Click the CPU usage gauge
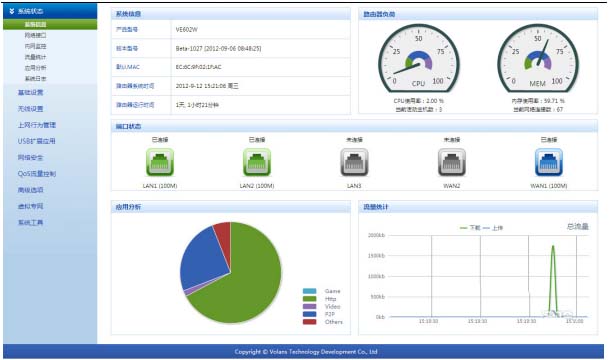Viewport: 609px width, 360px height. coord(419,58)
